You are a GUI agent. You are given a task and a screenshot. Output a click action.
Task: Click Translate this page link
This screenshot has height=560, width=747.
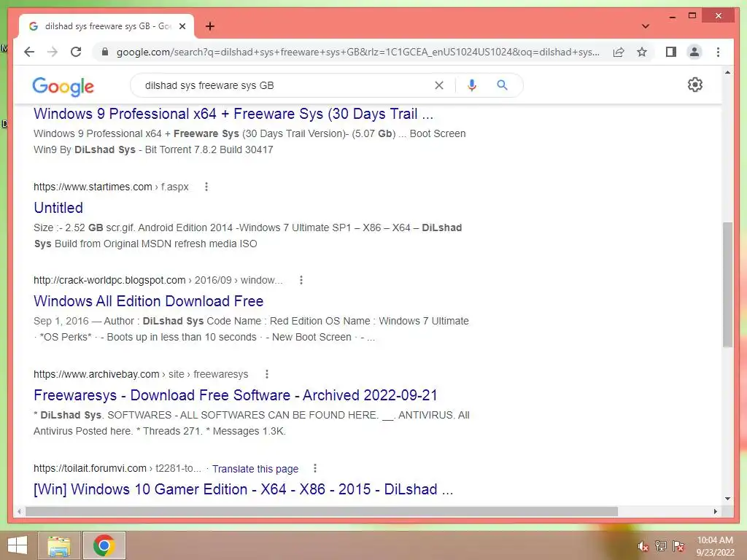click(255, 469)
